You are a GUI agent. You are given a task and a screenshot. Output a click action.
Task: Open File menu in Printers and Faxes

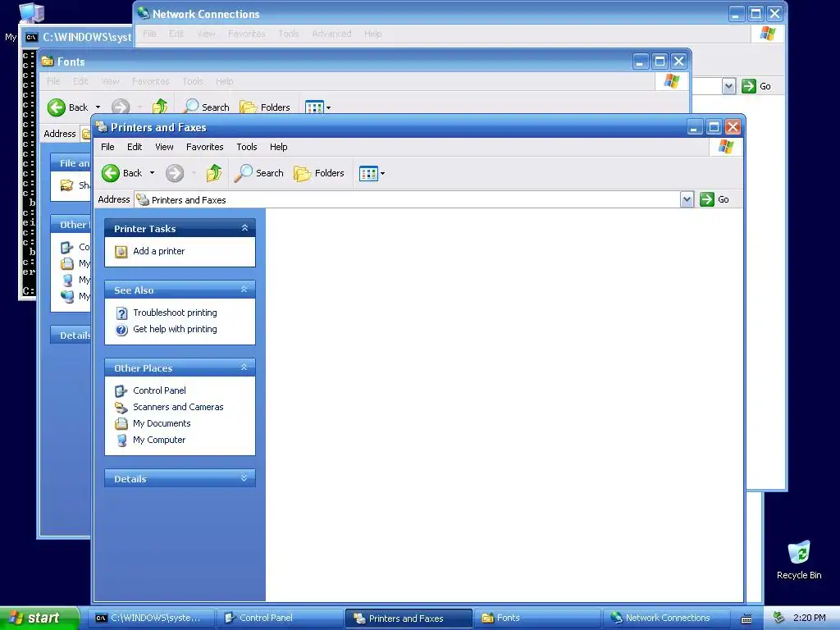click(107, 147)
